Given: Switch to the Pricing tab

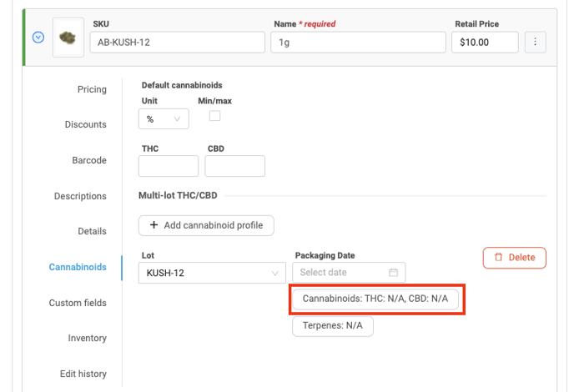Looking at the screenshot, I should click(x=92, y=89).
